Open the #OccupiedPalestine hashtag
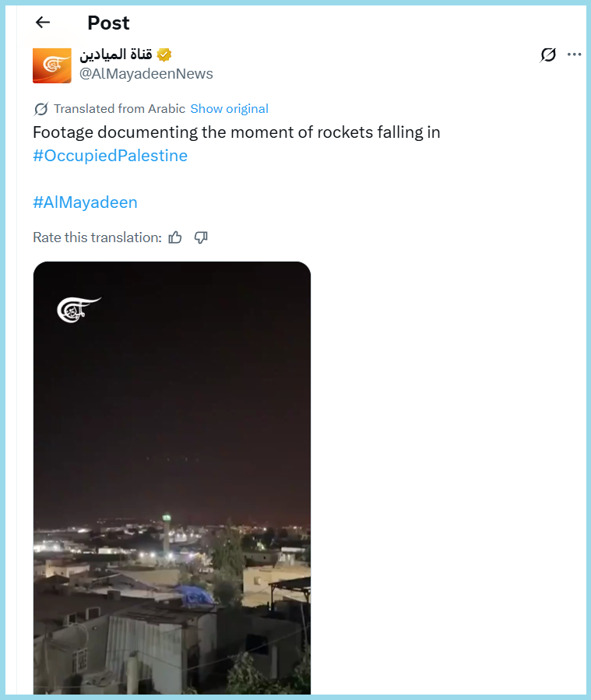The image size is (591, 700). click(x=110, y=156)
